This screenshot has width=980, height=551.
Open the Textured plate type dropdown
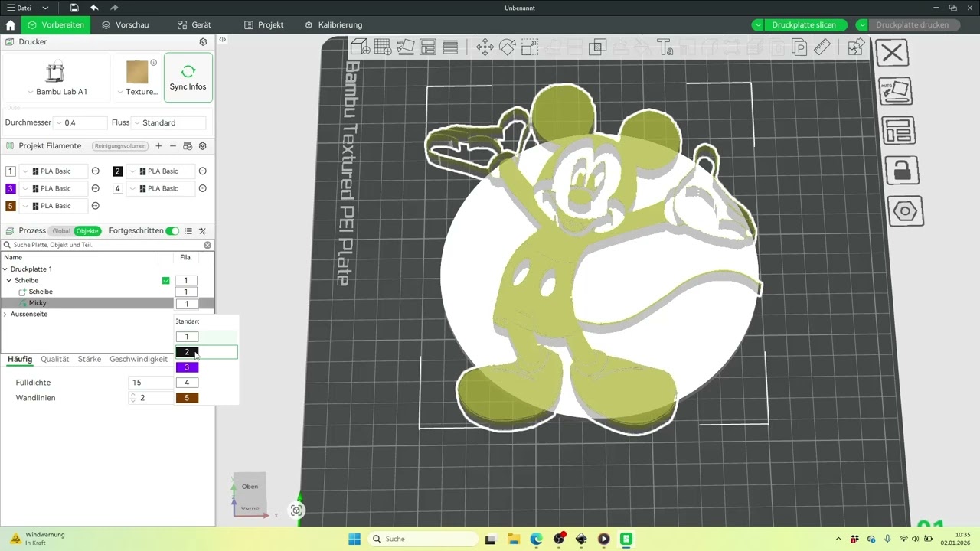tap(137, 92)
